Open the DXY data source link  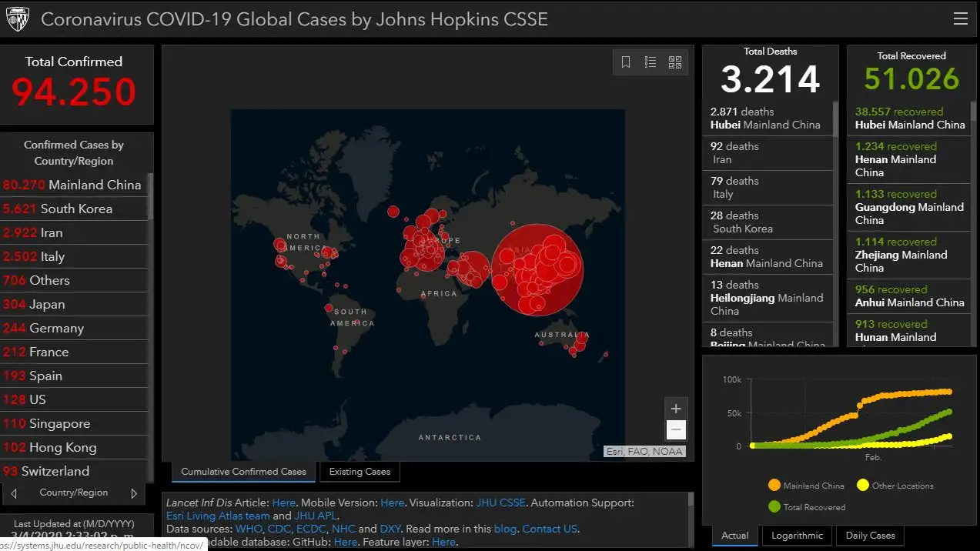[x=390, y=529]
